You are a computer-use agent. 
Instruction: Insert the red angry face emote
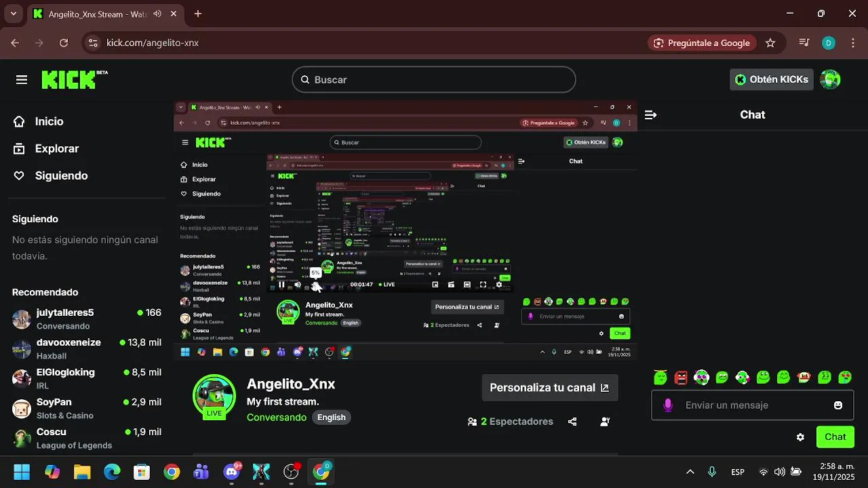tap(682, 377)
